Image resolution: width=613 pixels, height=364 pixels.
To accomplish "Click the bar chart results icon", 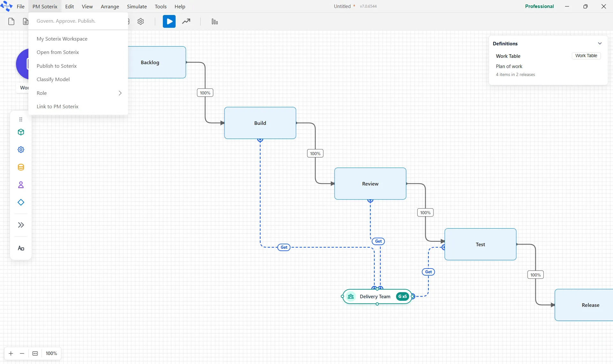I will click(215, 21).
